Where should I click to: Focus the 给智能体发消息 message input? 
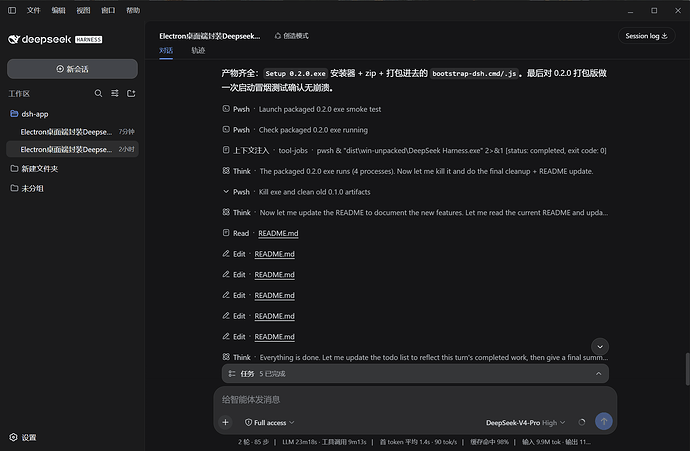pyautogui.click(x=415, y=400)
